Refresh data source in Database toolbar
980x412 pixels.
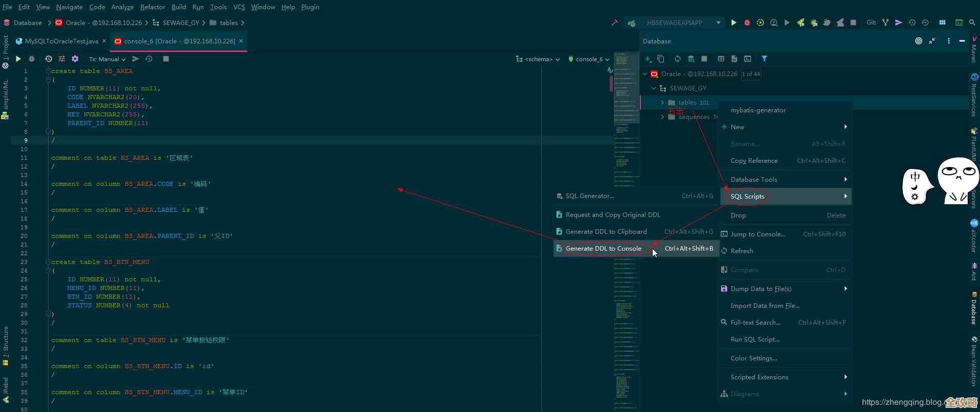click(x=677, y=59)
